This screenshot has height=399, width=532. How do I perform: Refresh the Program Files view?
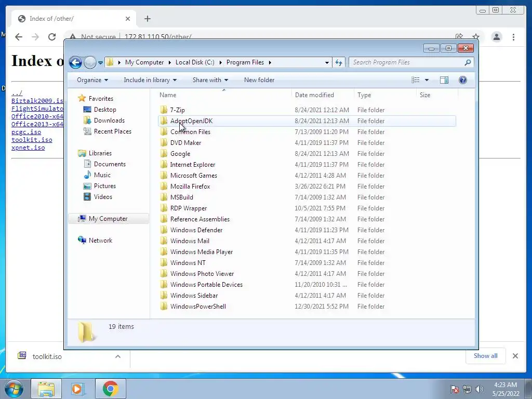click(x=339, y=62)
